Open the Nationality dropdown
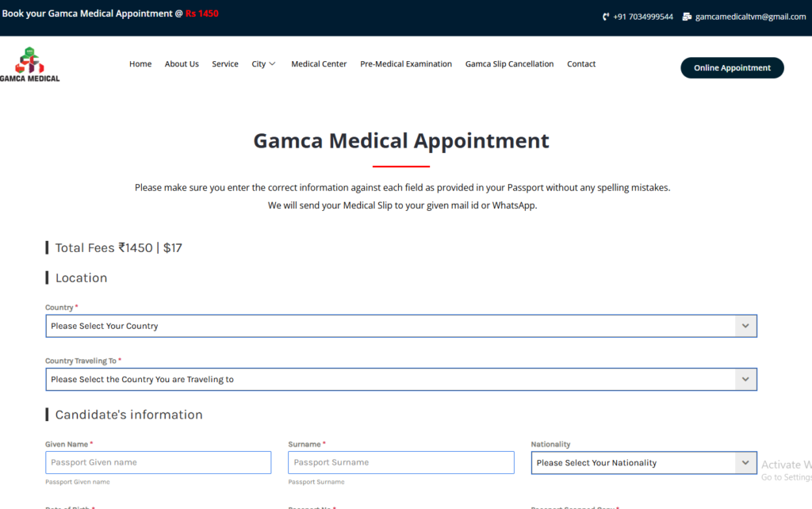This screenshot has width=812, height=509. 633,462
